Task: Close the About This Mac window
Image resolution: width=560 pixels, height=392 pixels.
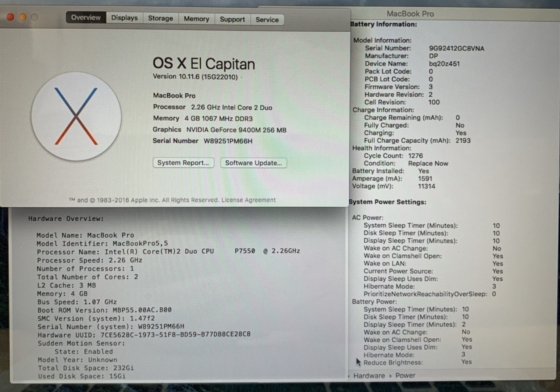Action: [x=10, y=17]
